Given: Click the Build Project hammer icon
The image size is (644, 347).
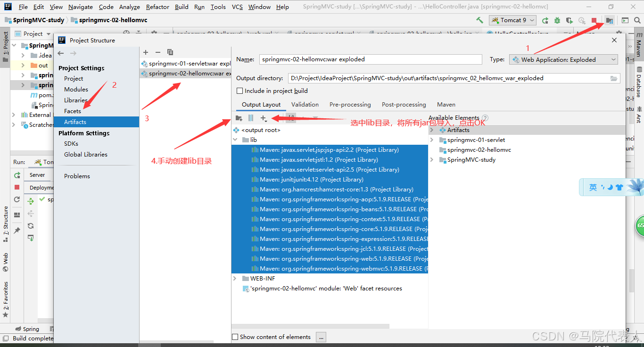Looking at the screenshot, I should tap(479, 20).
